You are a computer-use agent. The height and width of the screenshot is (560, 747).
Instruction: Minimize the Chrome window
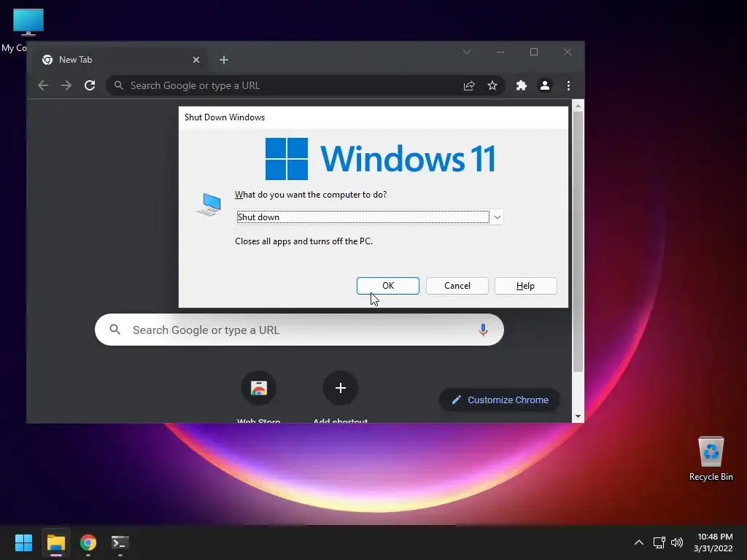pos(500,52)
